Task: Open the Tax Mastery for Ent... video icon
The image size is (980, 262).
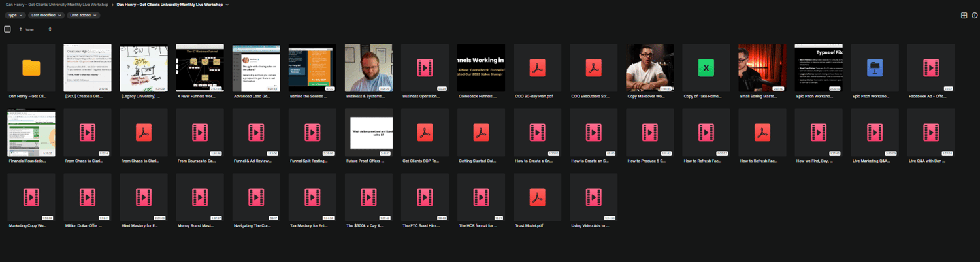Action: (x=312, y=197)
